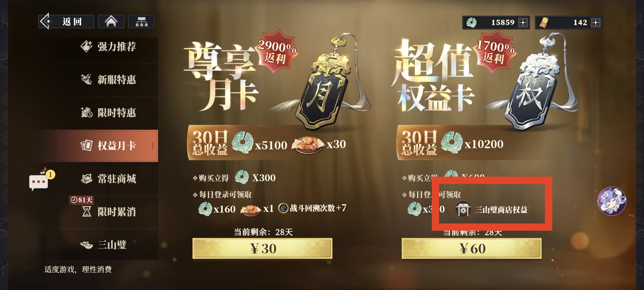Add jade currency with plus icon
Image resolution: width=644 pixels, height=290 pixels.
point(523,23)
